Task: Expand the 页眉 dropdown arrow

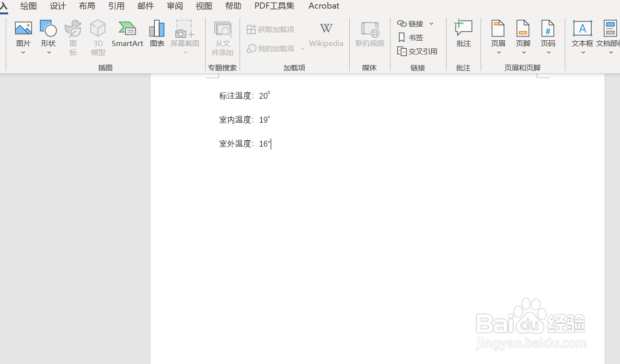Action: [498, 53]
